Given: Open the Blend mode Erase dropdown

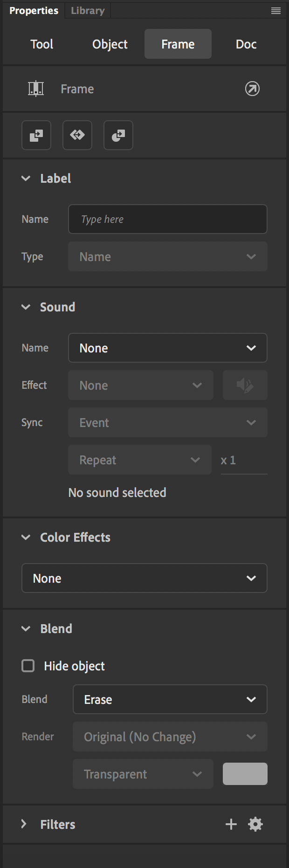Looking at the screenshot, I should pos(170,699).
